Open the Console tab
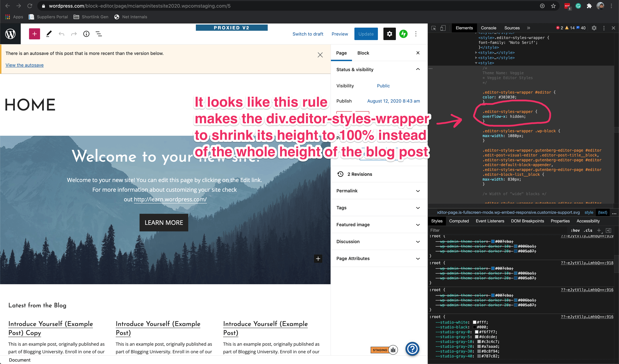The image size is (619, 364). (488, 28)
